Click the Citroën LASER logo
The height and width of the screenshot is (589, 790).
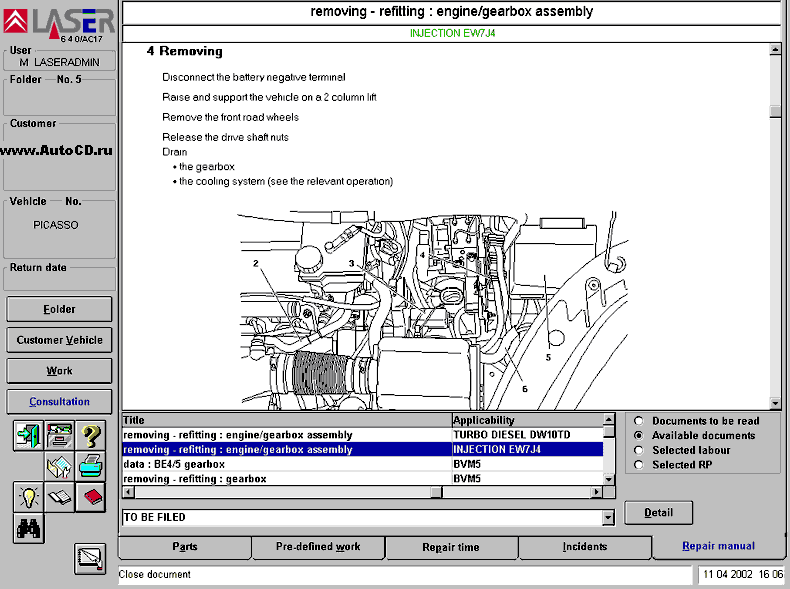pos(59,22)
